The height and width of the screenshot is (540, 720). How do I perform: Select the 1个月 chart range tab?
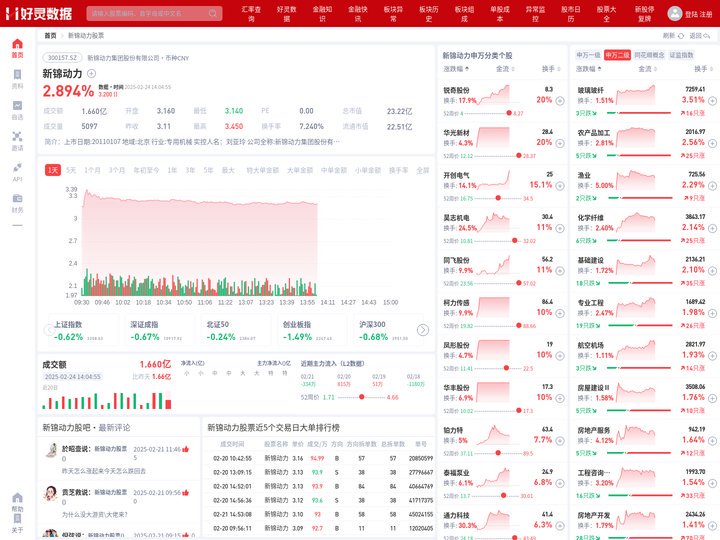[x=92, y=170]
